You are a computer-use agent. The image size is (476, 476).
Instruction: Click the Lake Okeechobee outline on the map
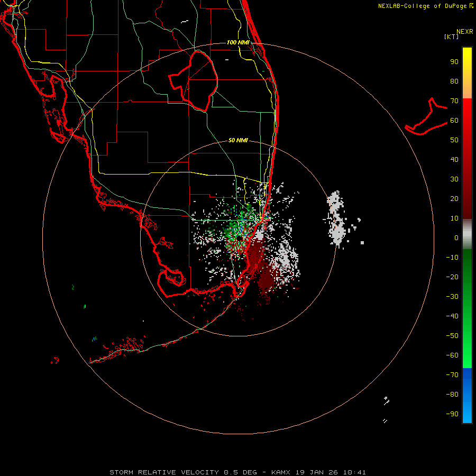[x=194, y=81]
